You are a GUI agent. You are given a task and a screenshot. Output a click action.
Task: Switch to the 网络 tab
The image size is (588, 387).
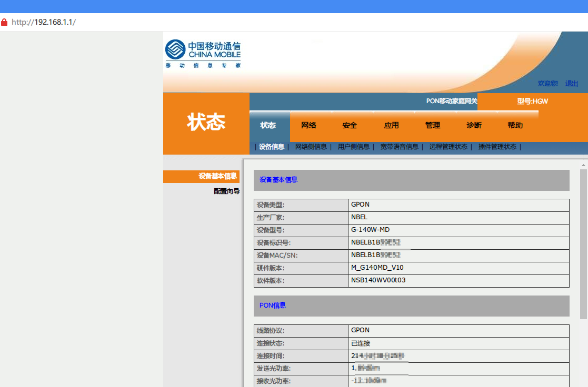(308, 125)
